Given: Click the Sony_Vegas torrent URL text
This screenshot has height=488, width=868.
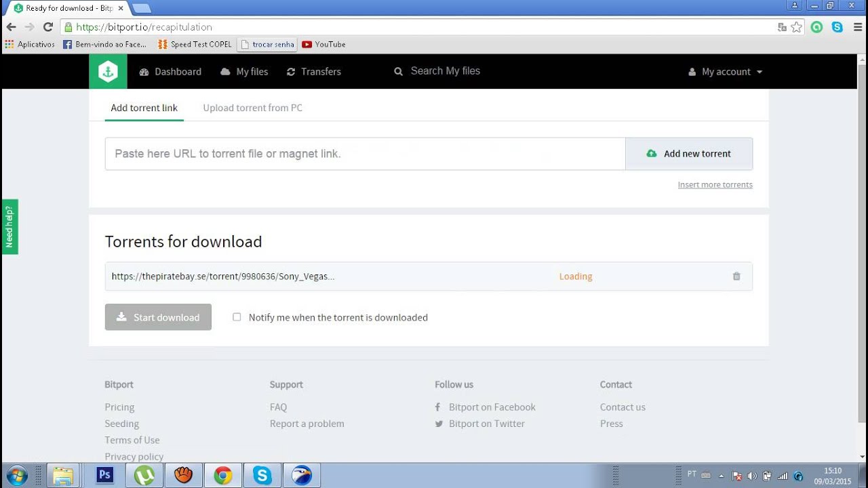Looking at the screenshot, I should click(223, 277).
